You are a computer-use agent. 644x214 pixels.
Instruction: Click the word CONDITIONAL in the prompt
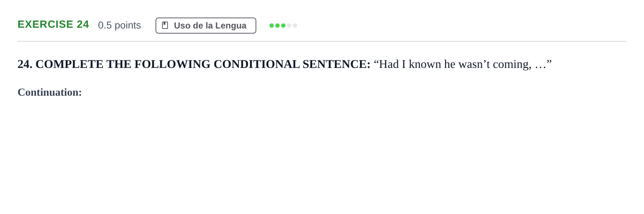point(256,64)
